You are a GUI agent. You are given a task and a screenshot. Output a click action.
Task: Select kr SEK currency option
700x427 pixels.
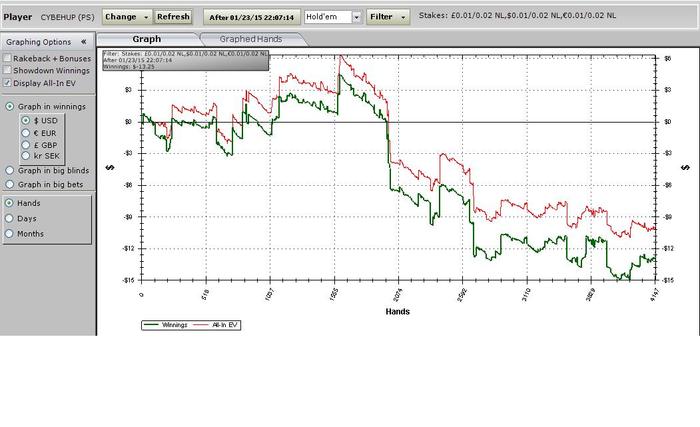(25, 156)
